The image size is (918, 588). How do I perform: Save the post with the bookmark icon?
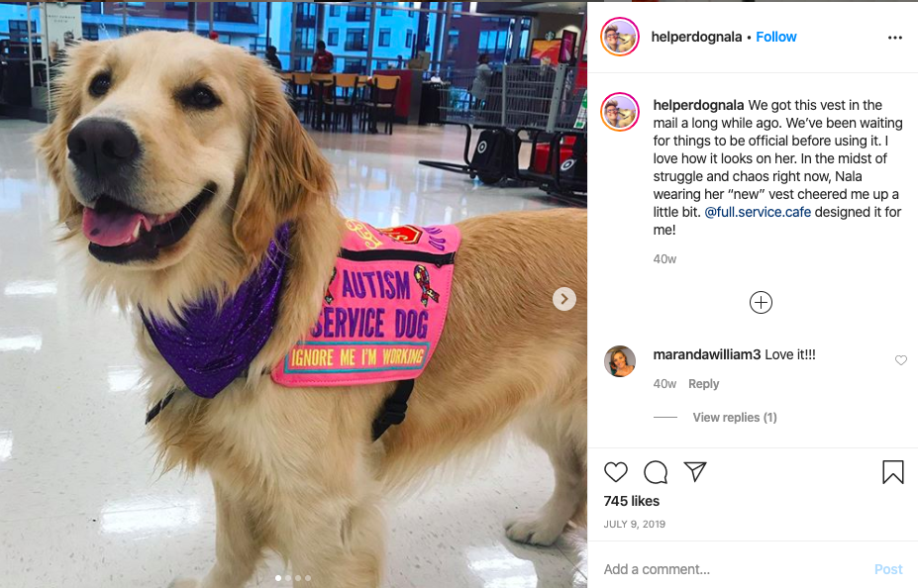coord(893,471)
